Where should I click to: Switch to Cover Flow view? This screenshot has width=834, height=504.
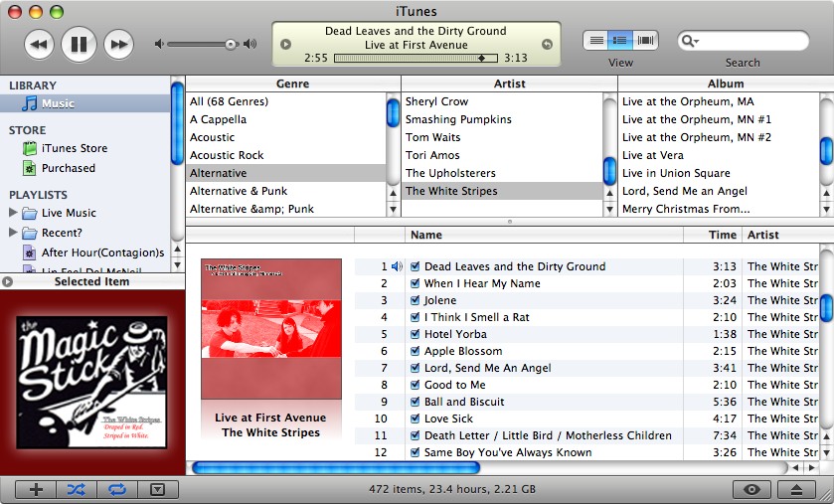(646, 41)
